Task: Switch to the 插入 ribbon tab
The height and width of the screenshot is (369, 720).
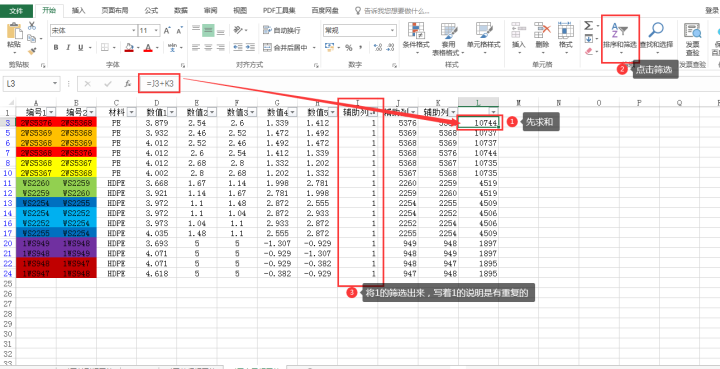Action: 79,11
